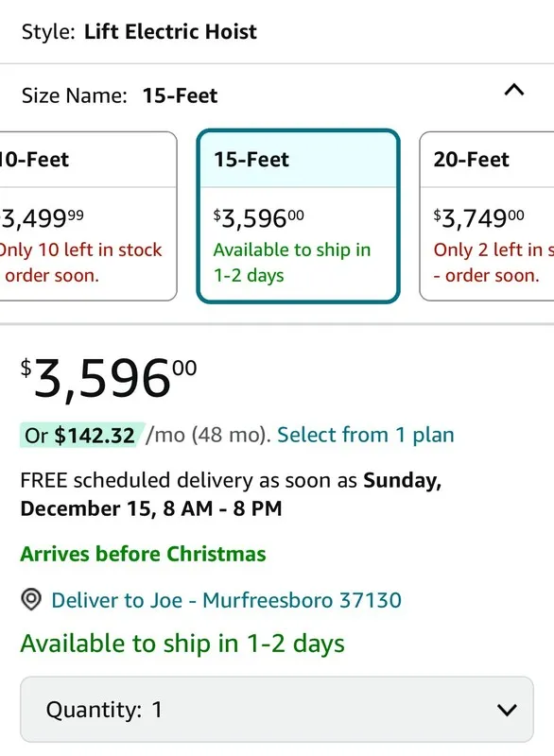Select the 15-Feet size option
Image resolution: width=554 pixels, height=756 pixels.
298,216
